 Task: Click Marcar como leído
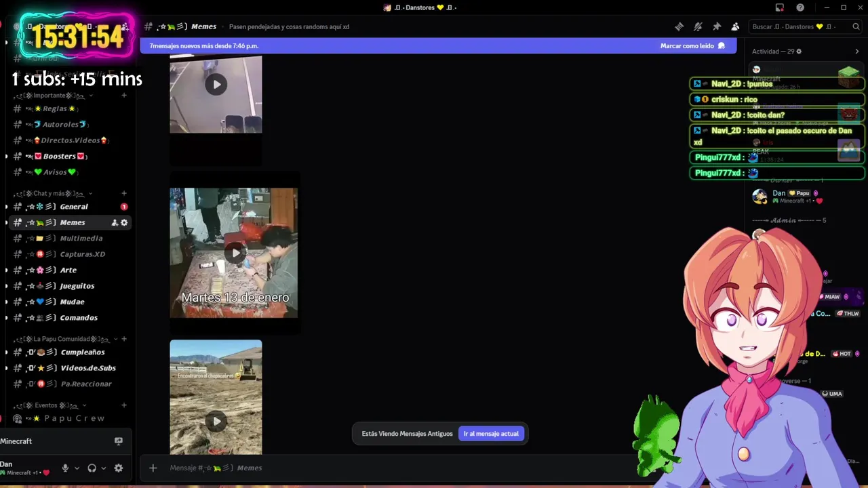point(687,46)
